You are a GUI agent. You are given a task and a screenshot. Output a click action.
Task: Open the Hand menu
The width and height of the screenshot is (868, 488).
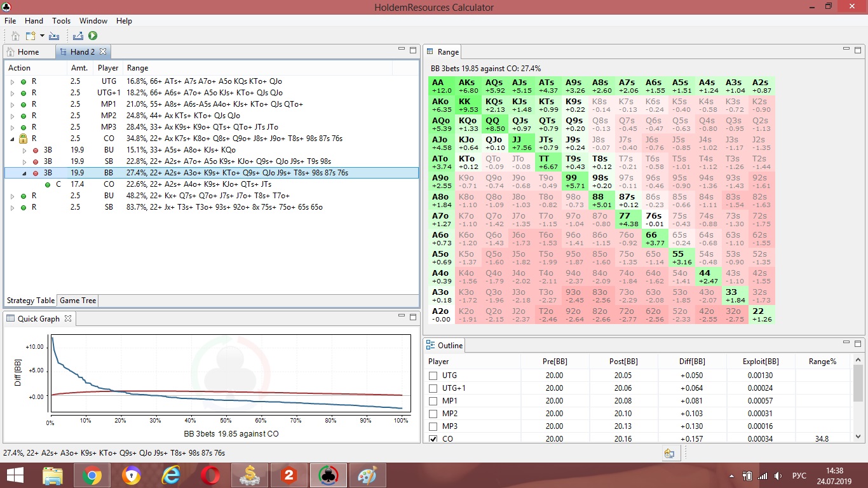(34, 21)
